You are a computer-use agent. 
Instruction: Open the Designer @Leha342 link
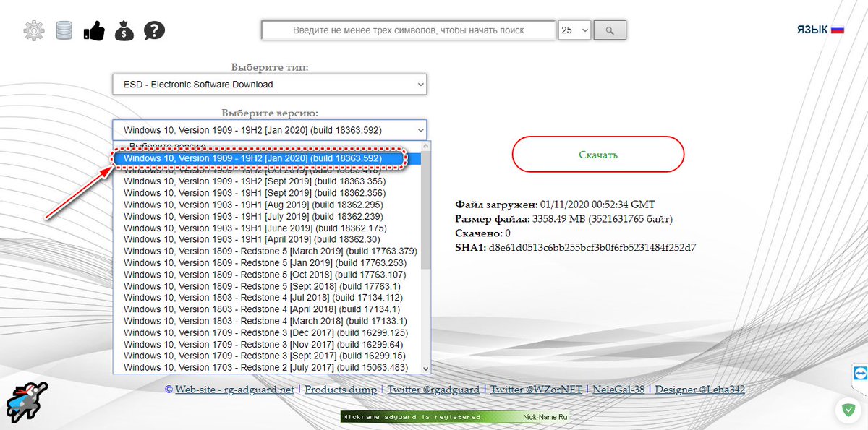tap(700, 390)
